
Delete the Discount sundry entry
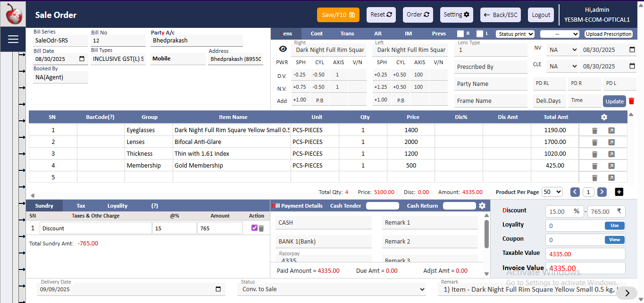click(261, 228)
